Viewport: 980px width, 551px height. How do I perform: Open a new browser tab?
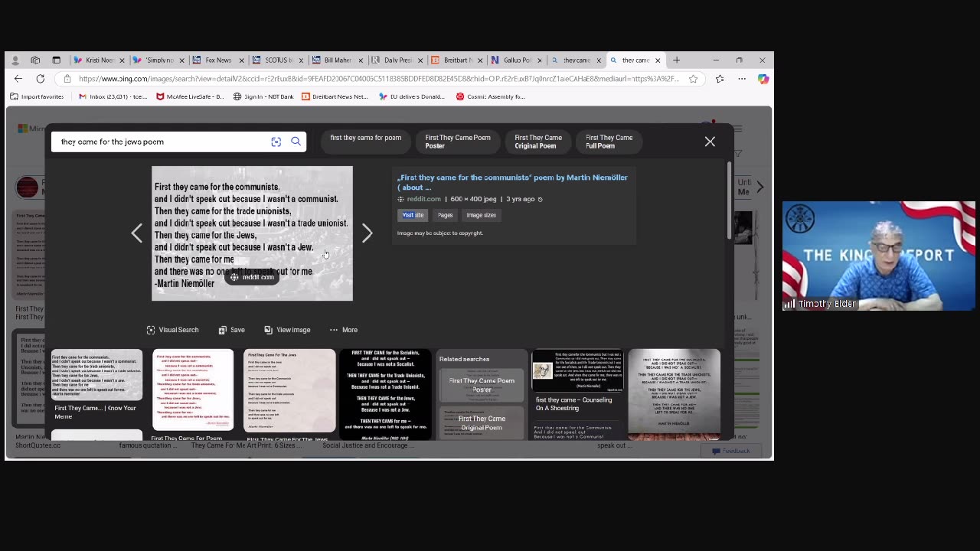pos(676,60)
